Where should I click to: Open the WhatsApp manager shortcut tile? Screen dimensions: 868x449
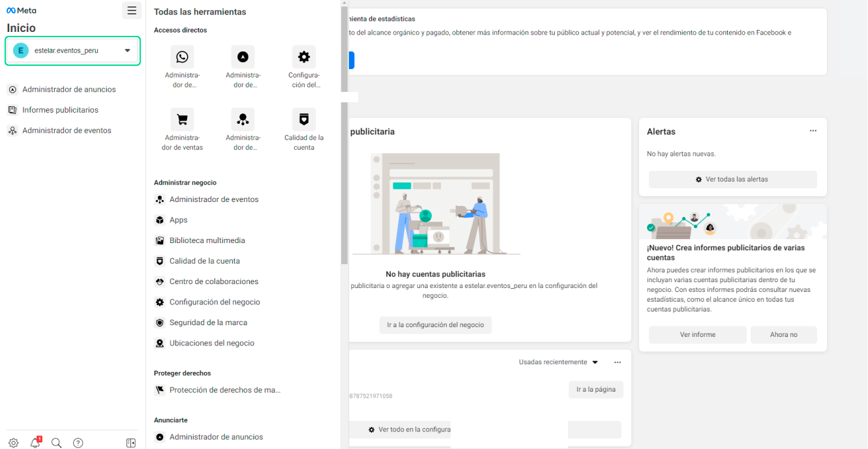point(182,57)
